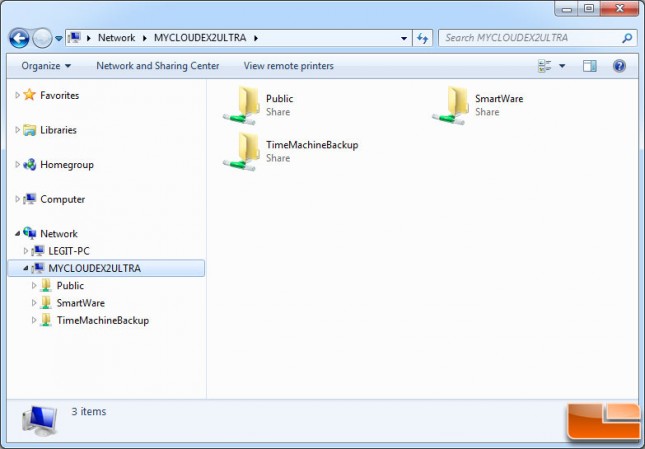Click the SmartWare share icon in tree

point(46,303)
